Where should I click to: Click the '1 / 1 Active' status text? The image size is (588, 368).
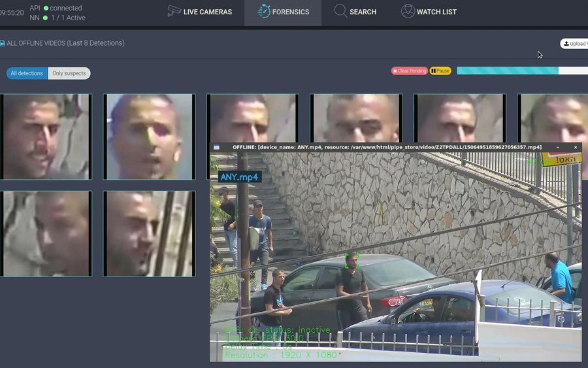(x=68, y=18)
